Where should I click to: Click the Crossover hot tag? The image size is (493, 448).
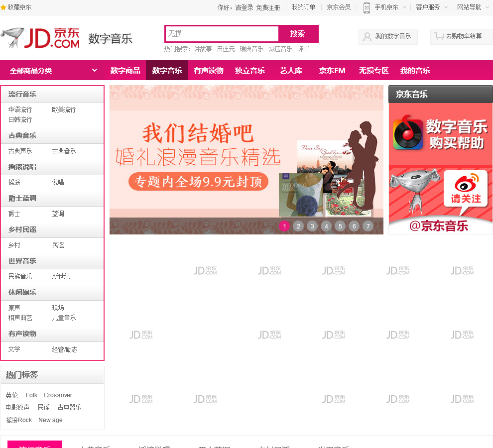(x=58, y=395)
